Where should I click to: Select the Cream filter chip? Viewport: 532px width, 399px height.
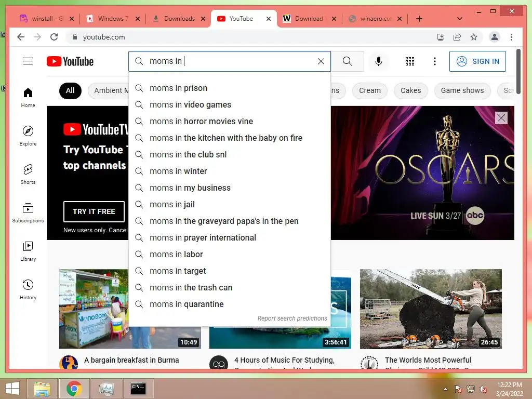pyautogui.click(x=370, y=90)
